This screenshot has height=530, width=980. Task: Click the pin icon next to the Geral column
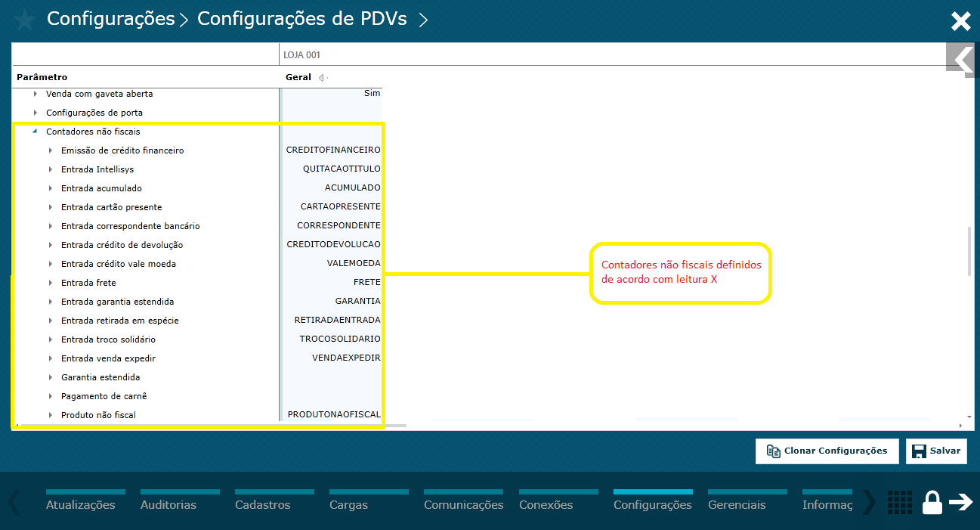pyautogui.click(x=322, y=76)
